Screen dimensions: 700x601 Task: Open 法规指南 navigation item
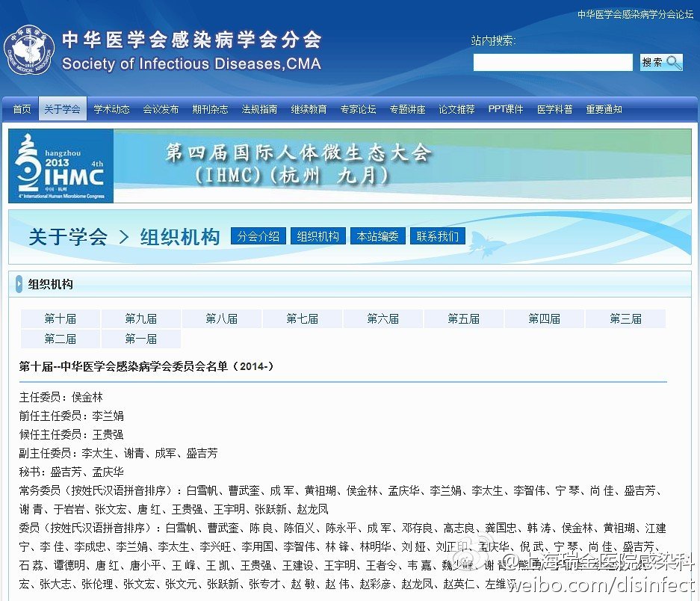(259, 109)
